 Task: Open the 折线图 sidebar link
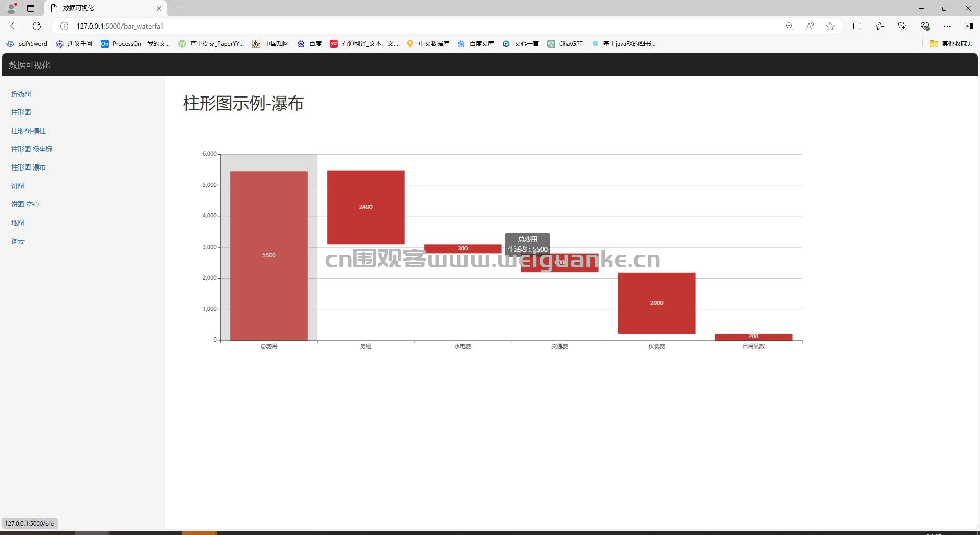click(x=21, y=94)
